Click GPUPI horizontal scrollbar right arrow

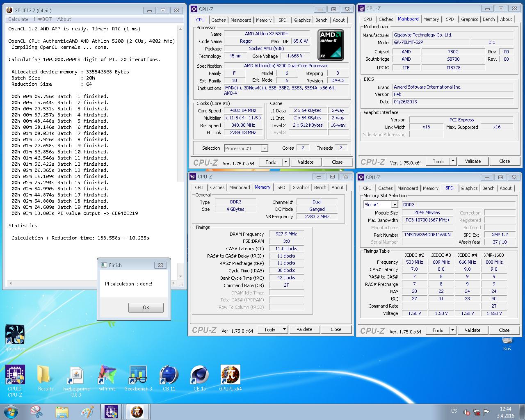click(174, 283)
